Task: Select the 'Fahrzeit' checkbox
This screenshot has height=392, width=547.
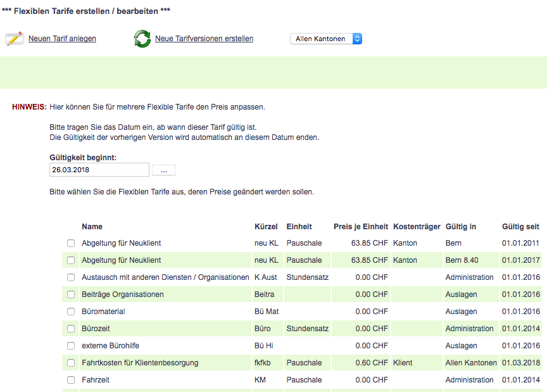Action: coord(71,380)
